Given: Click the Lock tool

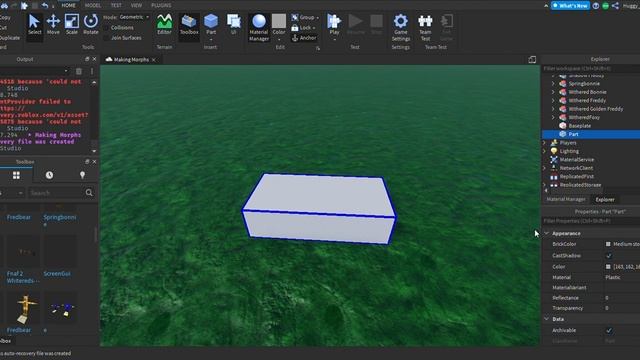Looking at the screenshot, I should coord(304,28).
